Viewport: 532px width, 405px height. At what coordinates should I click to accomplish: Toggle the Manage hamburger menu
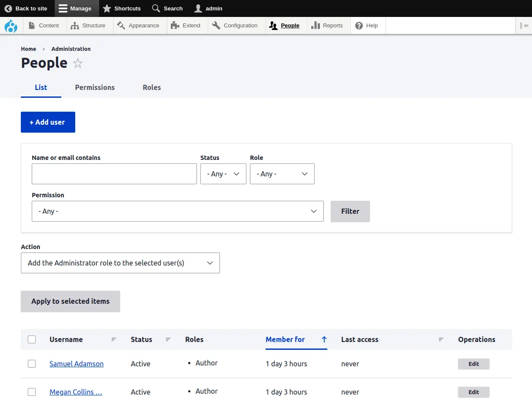click(76, 8)
